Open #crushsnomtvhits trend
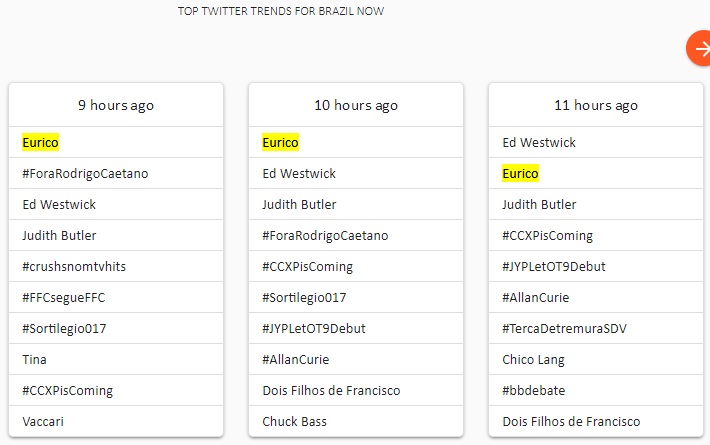This screenshot has width=710, height=445. [74, 267]
